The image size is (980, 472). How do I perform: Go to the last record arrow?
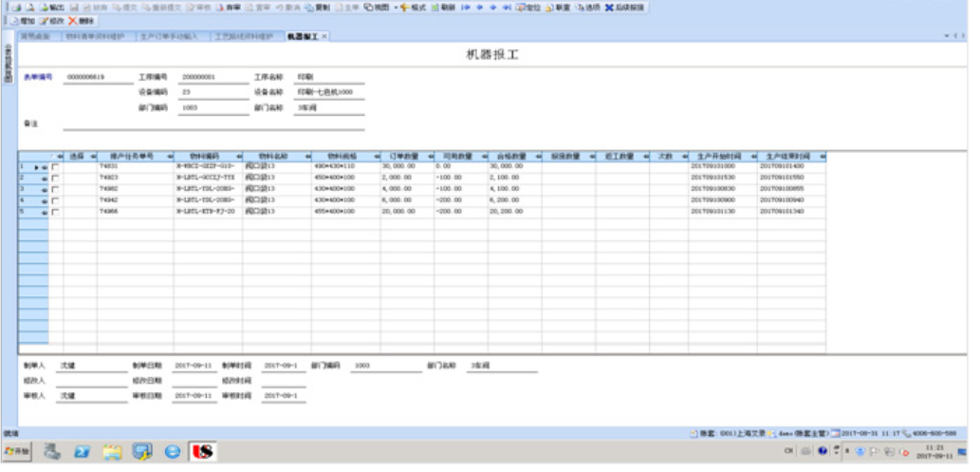[x=507, y=8]
